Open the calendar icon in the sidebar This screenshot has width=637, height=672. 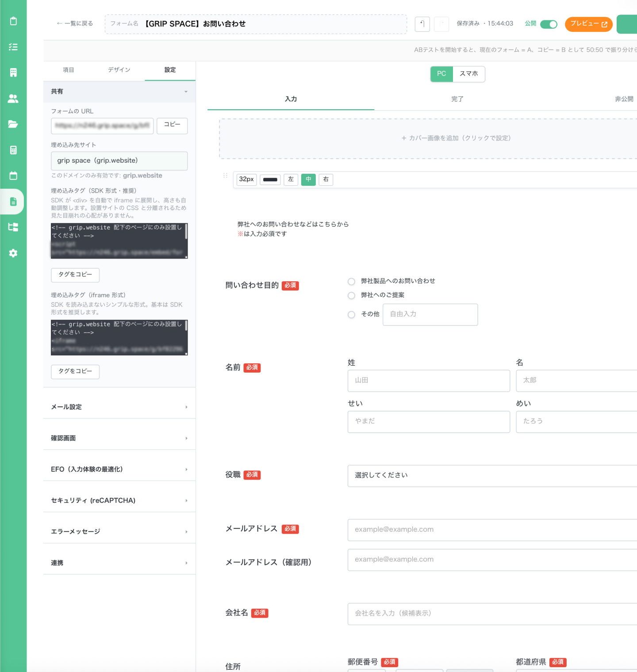click(13, 176)
